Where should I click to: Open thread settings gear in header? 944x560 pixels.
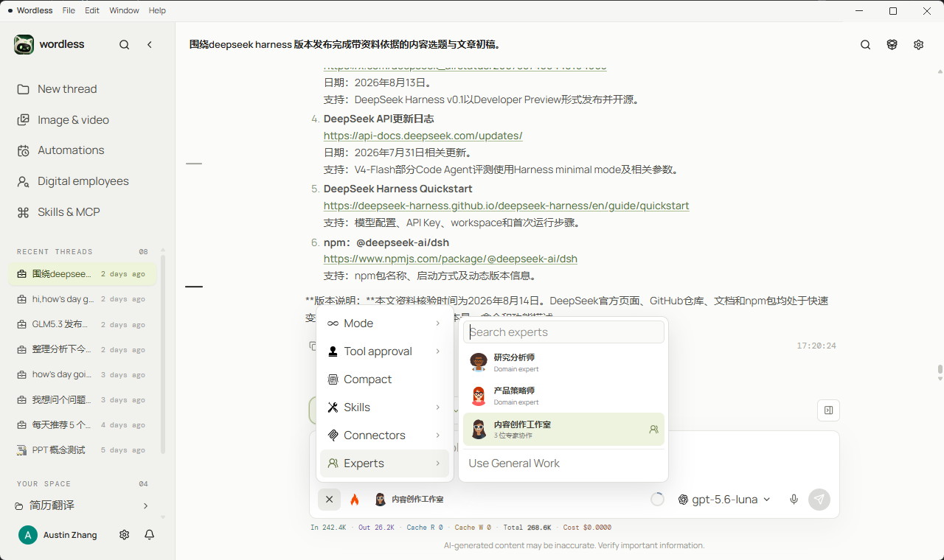point(918,45)
